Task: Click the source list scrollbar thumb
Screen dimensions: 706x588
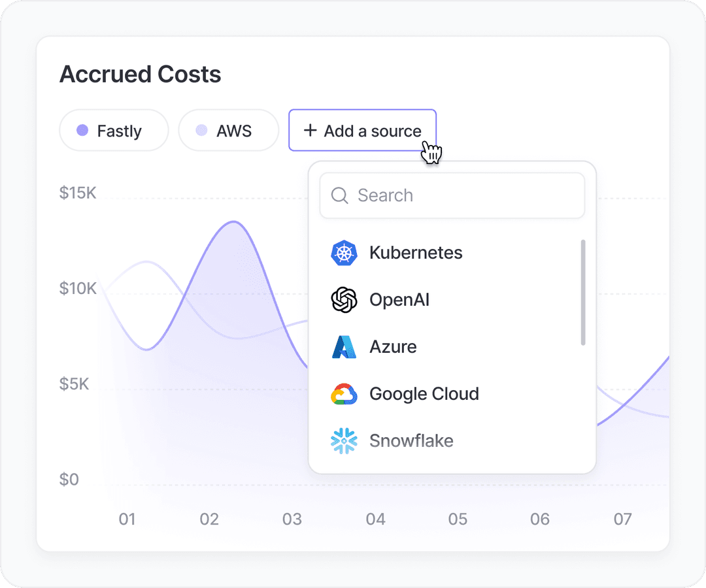Action: [x=582, y=292]
